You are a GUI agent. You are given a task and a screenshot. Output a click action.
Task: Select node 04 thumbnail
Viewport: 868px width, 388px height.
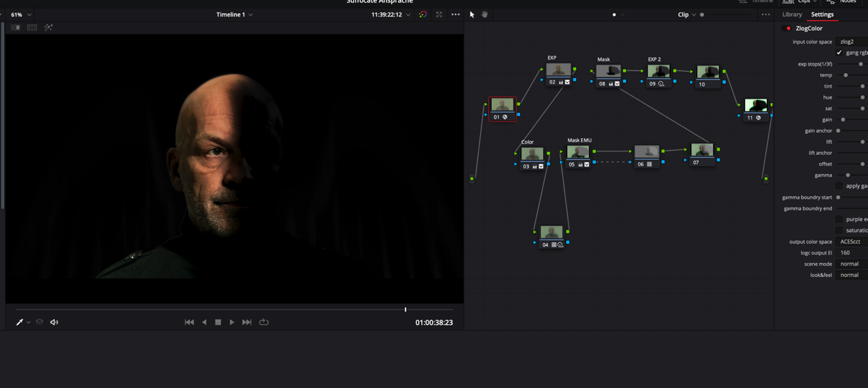click(551, 233)
